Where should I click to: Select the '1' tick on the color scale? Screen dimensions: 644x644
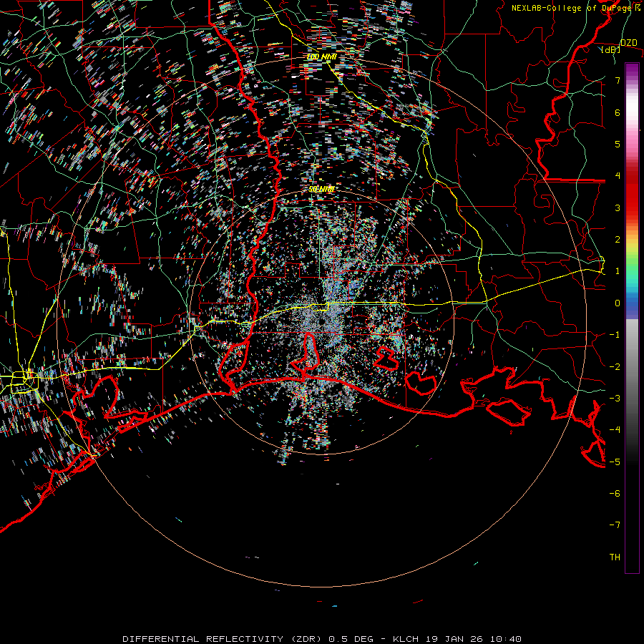pos(618,271)
